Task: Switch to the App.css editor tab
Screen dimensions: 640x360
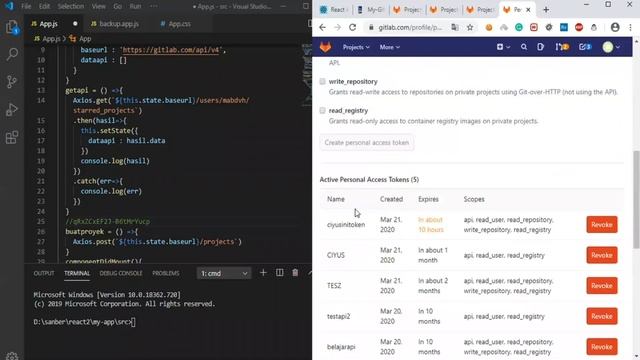Action: 175,24
